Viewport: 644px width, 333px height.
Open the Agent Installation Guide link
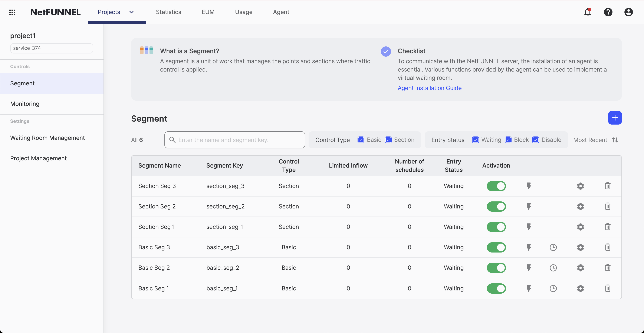click(x=430, y=88)
